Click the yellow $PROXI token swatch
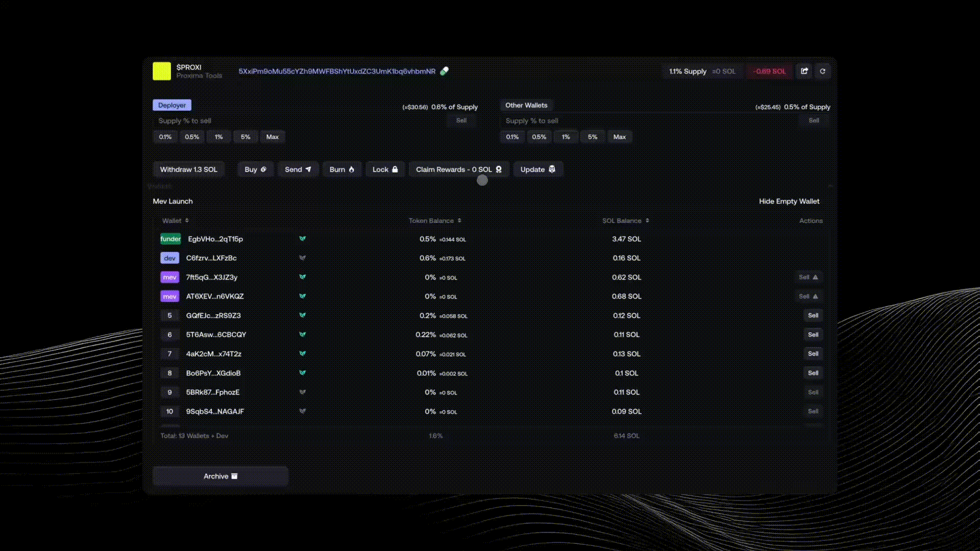Image resolution: width=980 pixels, height=551 pixels. (x=162, y=71)
